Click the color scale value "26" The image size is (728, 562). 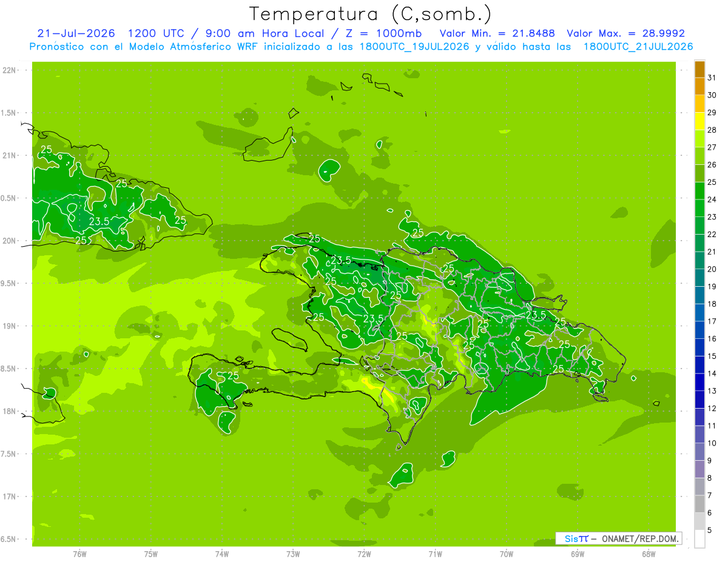pyautogui.click(x=712, y=165)
